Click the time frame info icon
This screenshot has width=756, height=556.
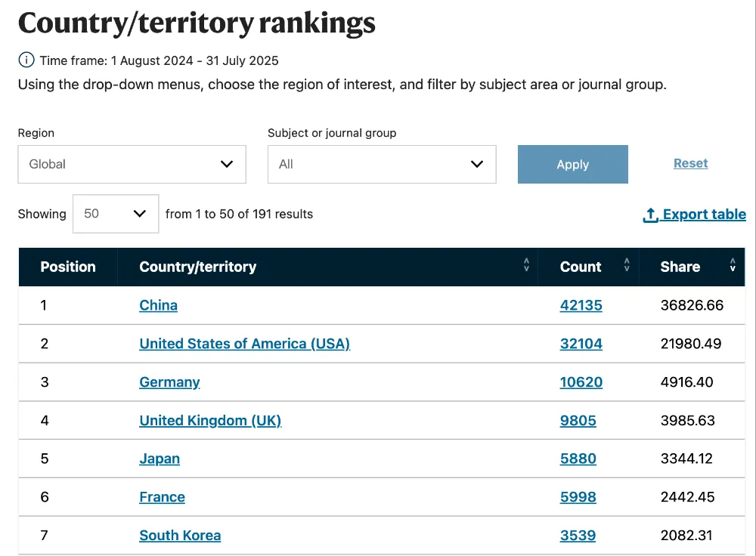(x=26, y=60)
